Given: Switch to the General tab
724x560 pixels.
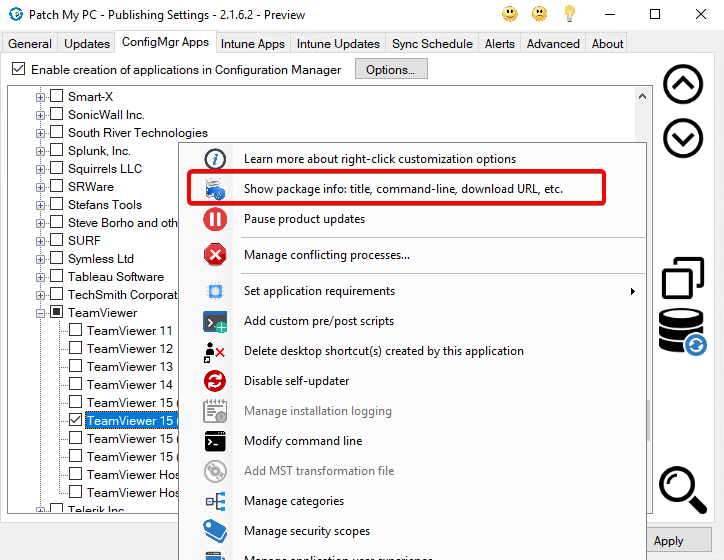Looking at the screenshot, I should (x=30, y=44).
